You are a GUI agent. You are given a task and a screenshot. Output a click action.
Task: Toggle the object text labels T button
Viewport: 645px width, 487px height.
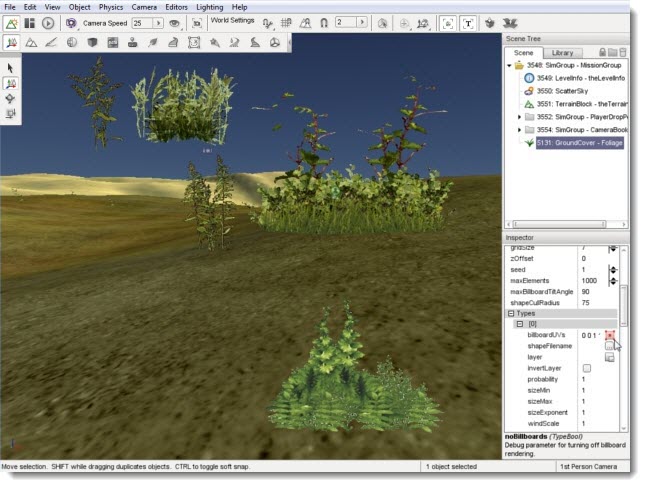[468, 23]
